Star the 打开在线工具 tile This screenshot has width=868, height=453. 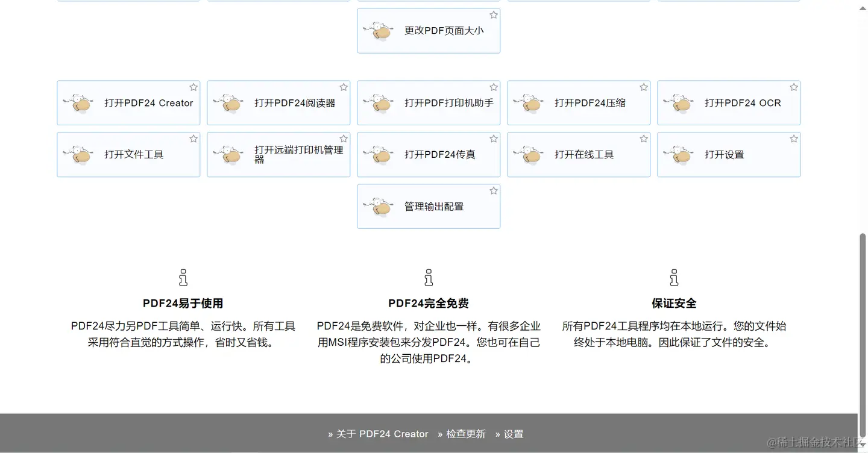point(644,139)
